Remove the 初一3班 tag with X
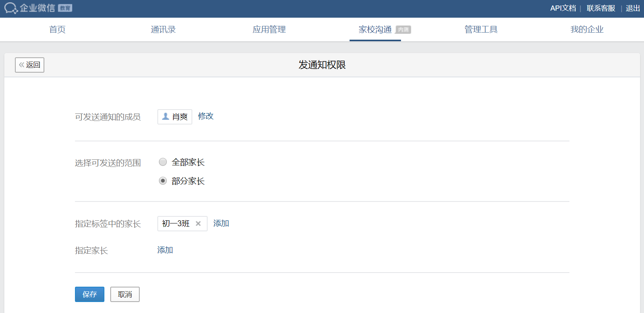The height and width of the screenshot is (313, 644). (198, 223)
